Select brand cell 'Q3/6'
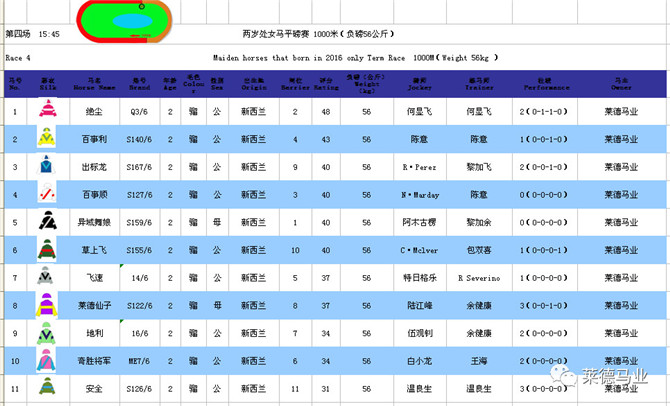Screen dimensions: 670x406 pos(139,112)
